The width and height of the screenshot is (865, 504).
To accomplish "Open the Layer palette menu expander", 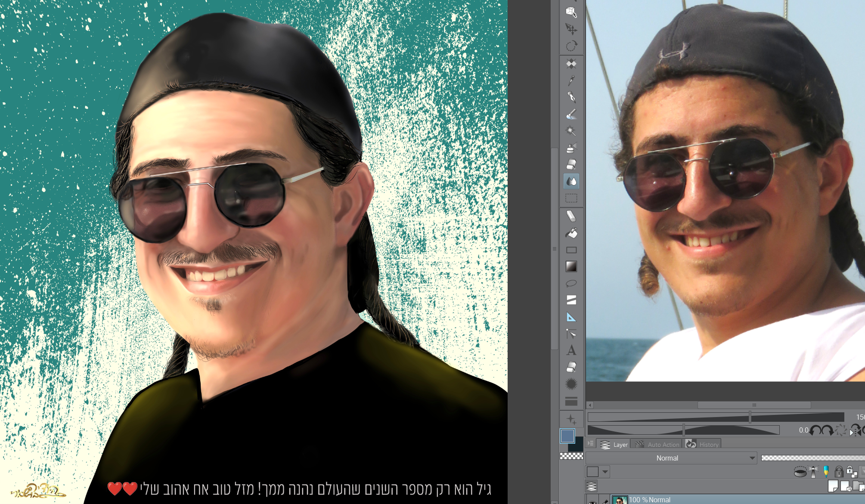I will point(590,444).
